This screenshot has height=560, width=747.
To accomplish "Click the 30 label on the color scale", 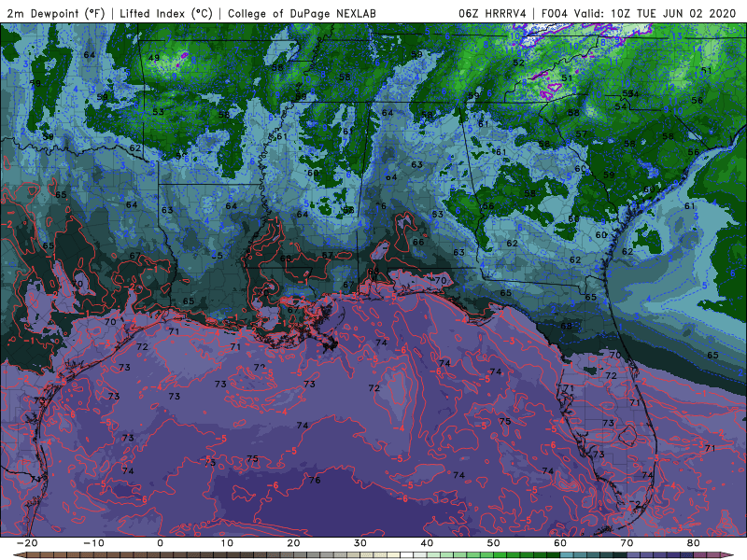I will click(360, 543).
